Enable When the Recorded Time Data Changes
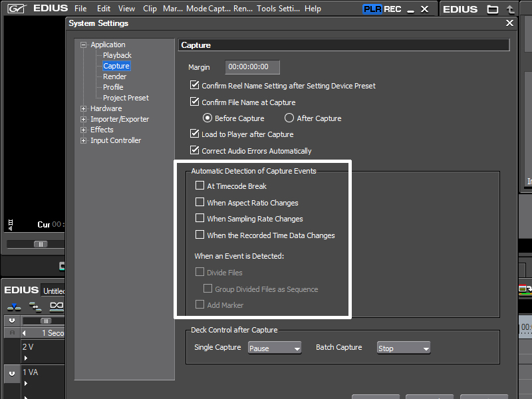532x399 pixels. (200, 235)
